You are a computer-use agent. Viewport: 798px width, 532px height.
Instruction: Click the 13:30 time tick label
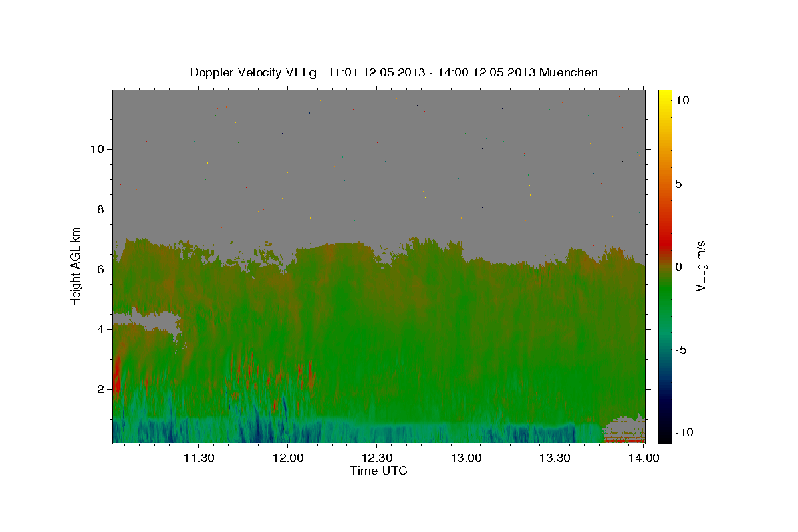555,458
